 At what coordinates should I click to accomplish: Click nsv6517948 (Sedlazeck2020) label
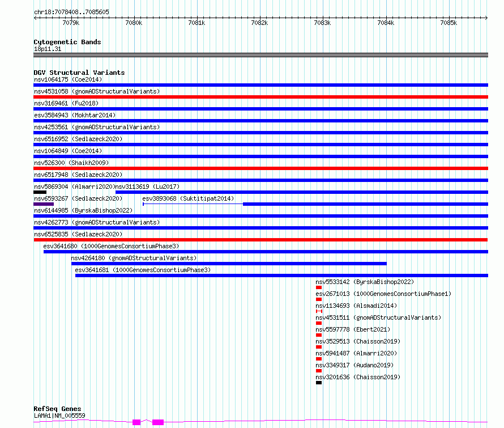point(78,175)
